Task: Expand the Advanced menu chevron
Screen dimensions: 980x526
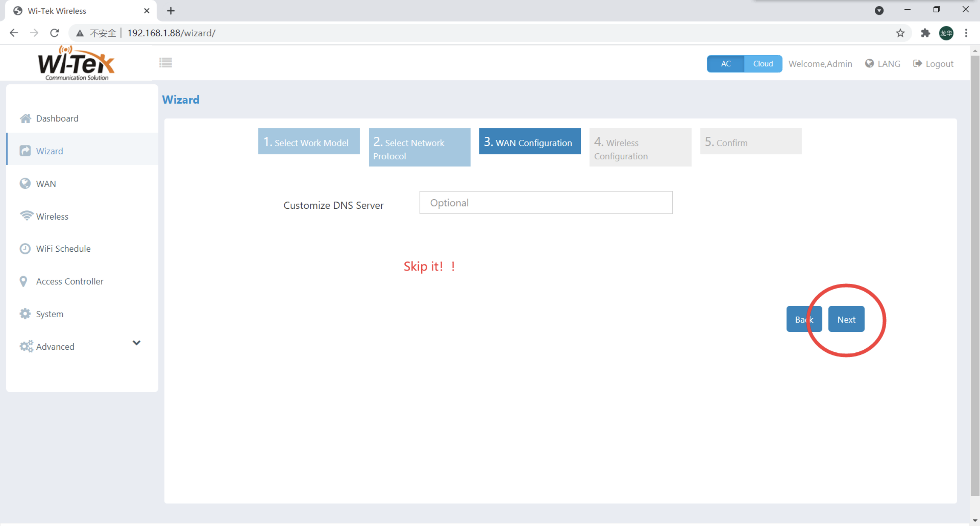Action: point(136,342)
